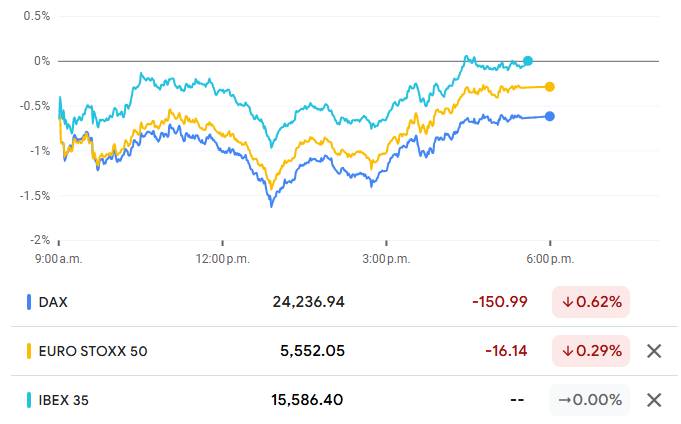Image resolution: width=681 pixels, height=424 pixels.
Task: Click the DAX 0.62% down badge
Action: [590, 301]
